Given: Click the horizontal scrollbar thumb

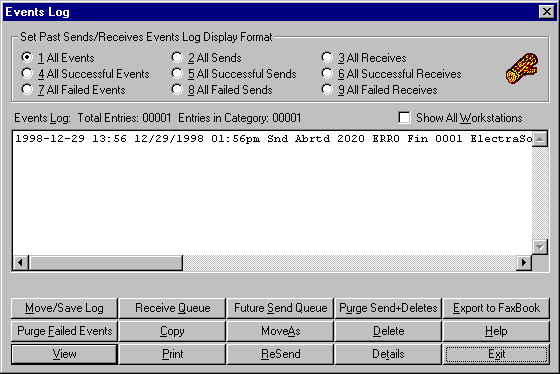Looking at the screenshot, I should point(106,263).
